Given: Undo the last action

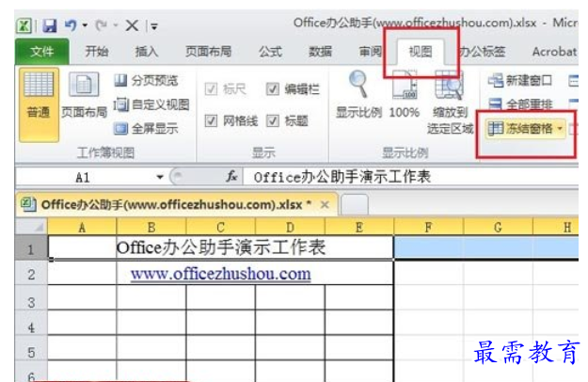Looking at the screenshot, I should (x=71, y=25).
